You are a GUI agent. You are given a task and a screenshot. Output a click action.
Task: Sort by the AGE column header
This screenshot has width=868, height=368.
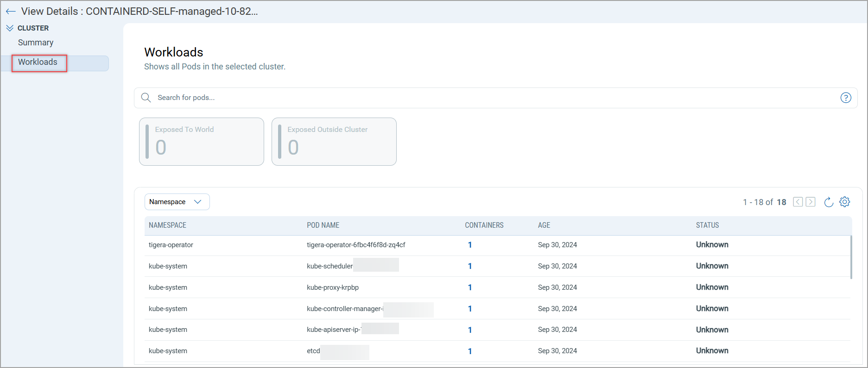(x=544, y=225)
